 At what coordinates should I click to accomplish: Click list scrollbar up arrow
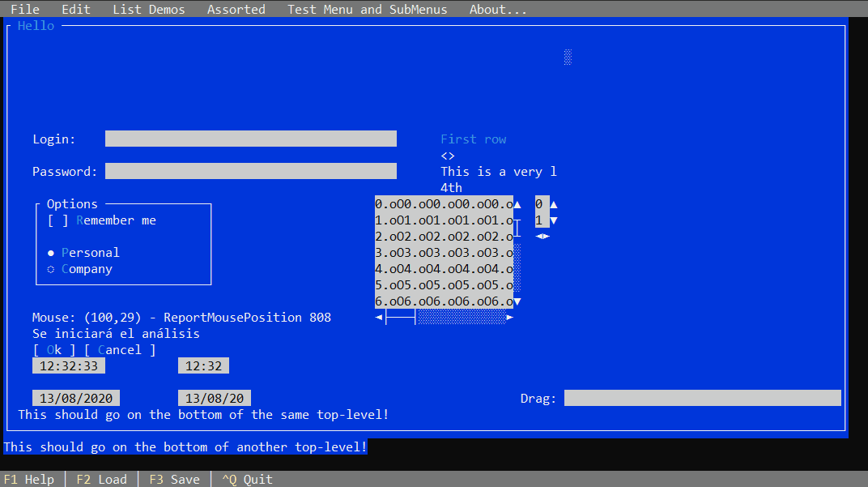(x=517, y=204)
